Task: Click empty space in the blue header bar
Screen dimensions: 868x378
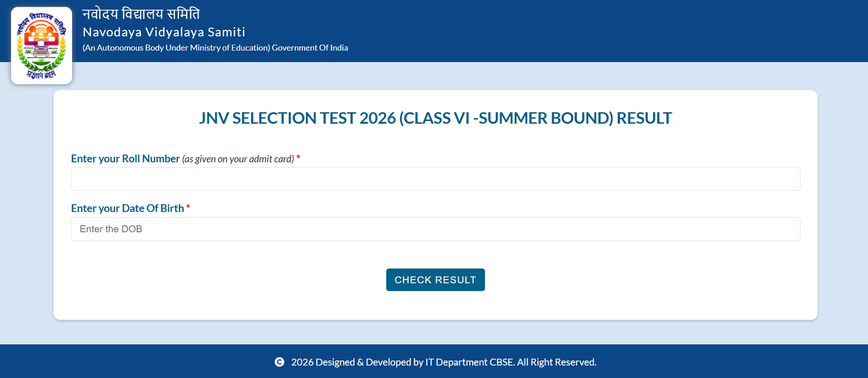Action: [597, 30]
